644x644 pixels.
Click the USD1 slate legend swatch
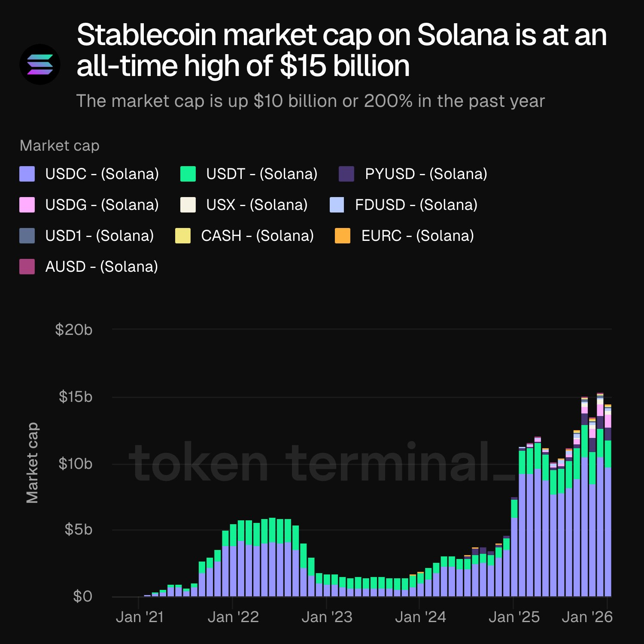(x=27, y=236)
